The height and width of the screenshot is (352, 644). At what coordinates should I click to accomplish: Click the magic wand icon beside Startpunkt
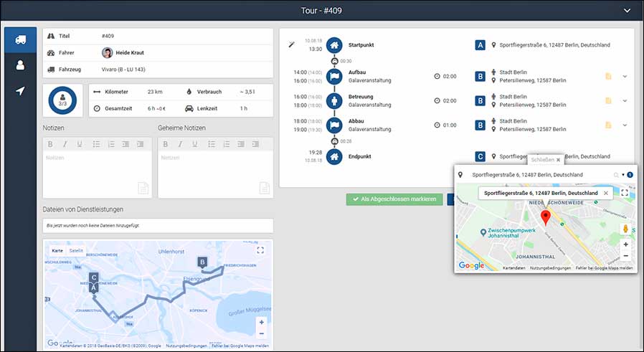pyautogui.click(x=290, y=44)
